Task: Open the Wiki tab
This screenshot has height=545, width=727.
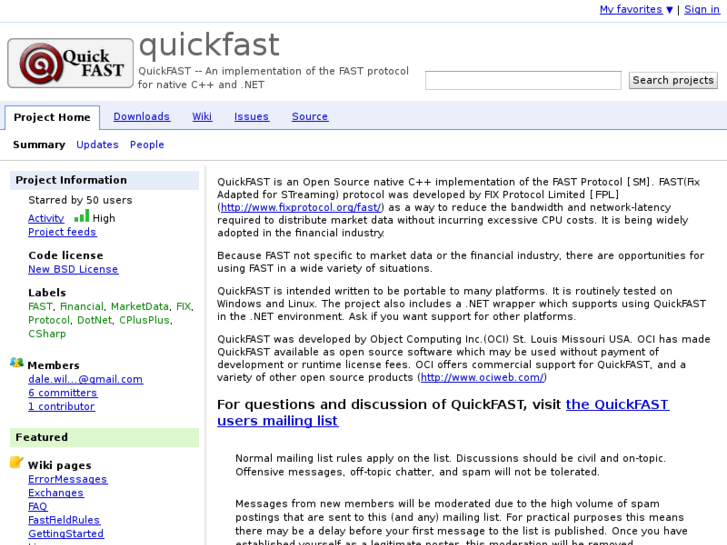Action: pos(202,116)
